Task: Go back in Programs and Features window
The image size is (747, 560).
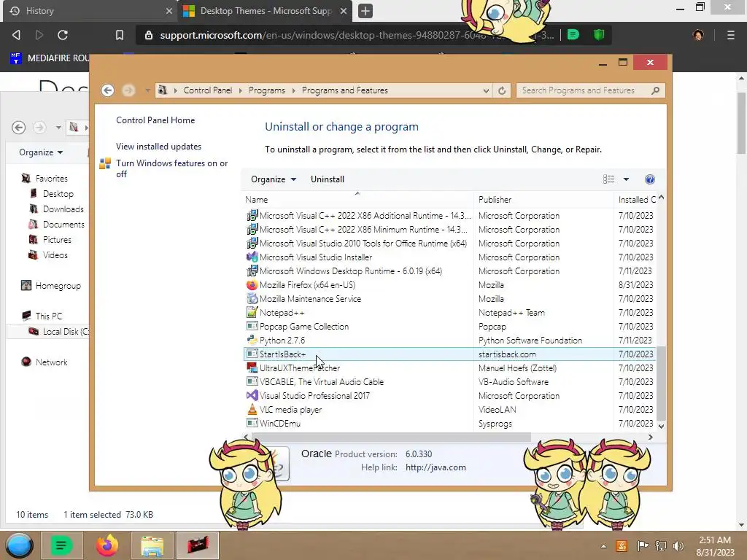Action: coord(108,90)
